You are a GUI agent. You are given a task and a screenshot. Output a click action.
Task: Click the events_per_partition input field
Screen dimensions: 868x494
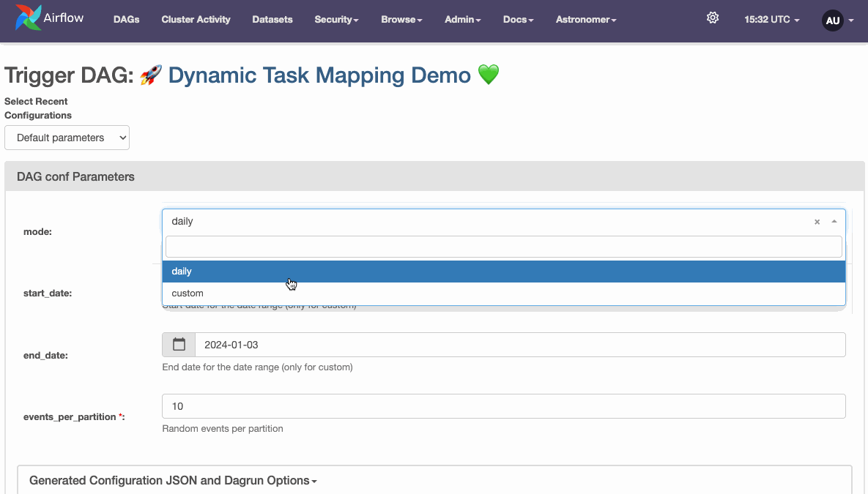502,406
